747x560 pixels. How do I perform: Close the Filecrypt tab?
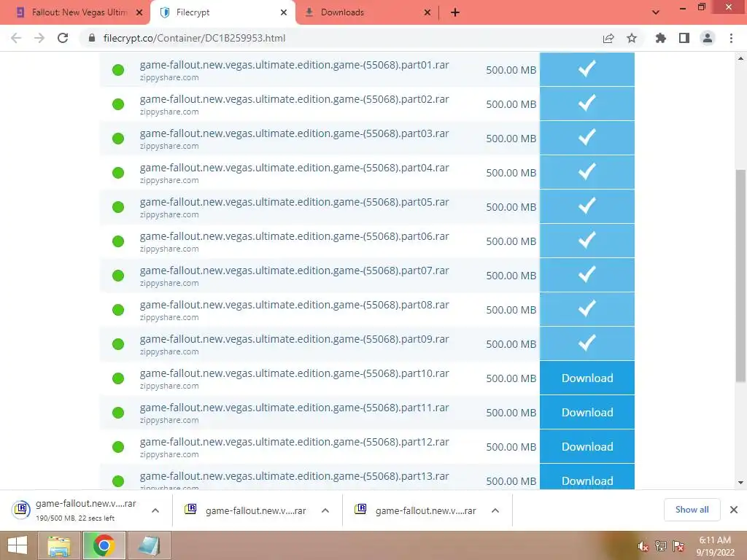pyautogui.click(x=284, y=12)
